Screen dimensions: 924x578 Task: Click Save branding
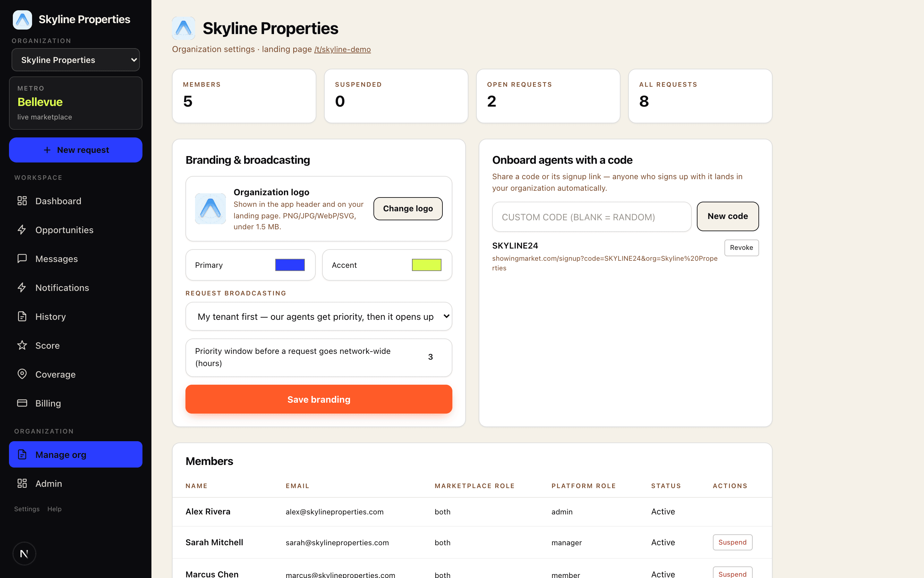319,399
